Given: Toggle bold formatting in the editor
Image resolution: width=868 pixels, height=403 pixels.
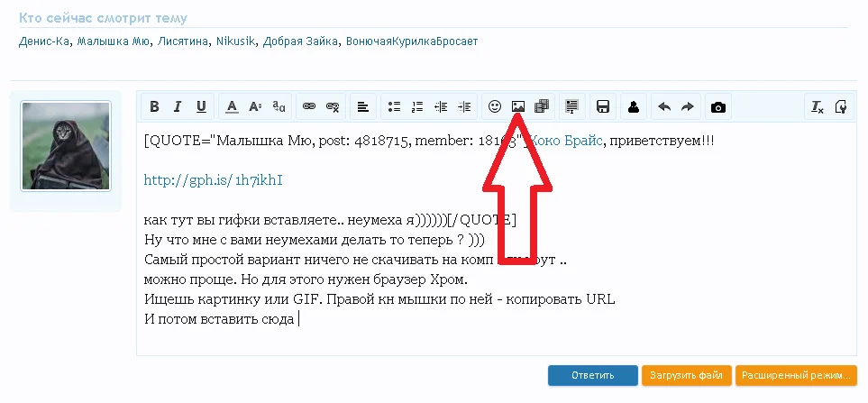Looking at the screenshot, I should pos(154,107).
